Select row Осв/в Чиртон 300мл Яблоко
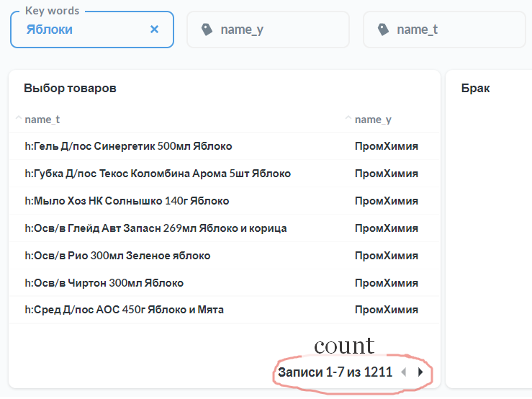This screenshot has width=532, height=399. coord(225,283)
